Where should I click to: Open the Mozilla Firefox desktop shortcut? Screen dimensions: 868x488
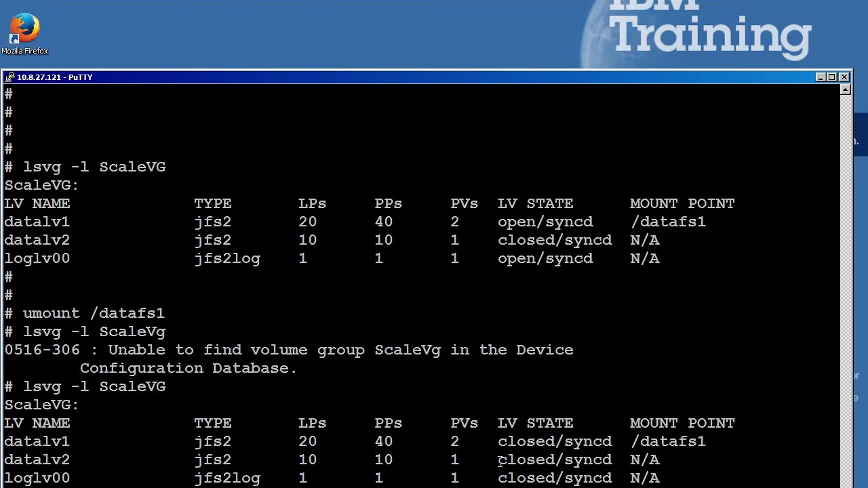click(x=24, y=34)
